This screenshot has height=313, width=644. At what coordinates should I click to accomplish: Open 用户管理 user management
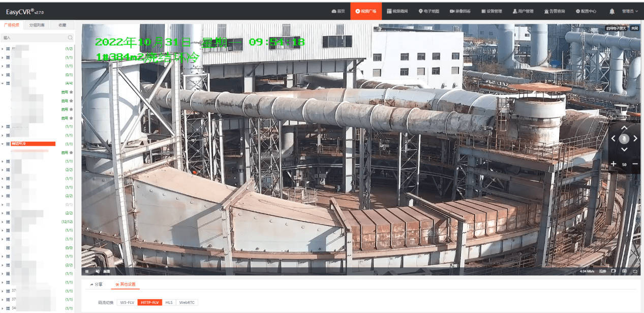(523, 11)
